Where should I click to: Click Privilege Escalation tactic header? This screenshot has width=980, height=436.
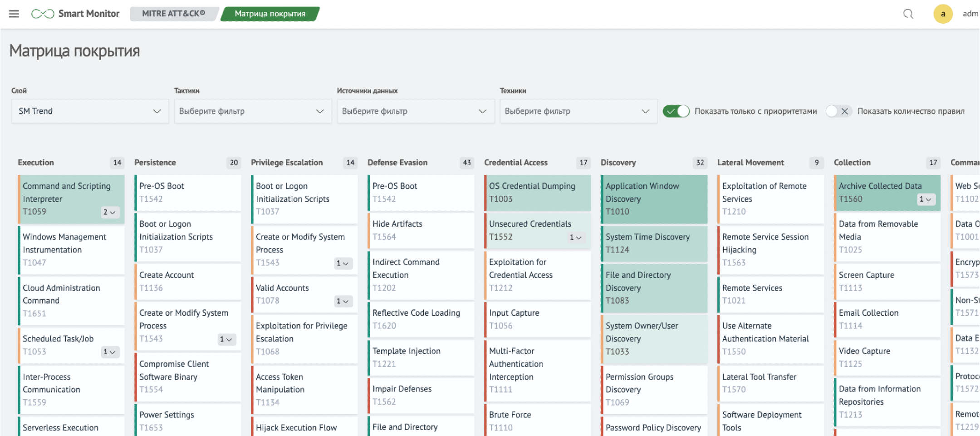(x=287, y=163)
